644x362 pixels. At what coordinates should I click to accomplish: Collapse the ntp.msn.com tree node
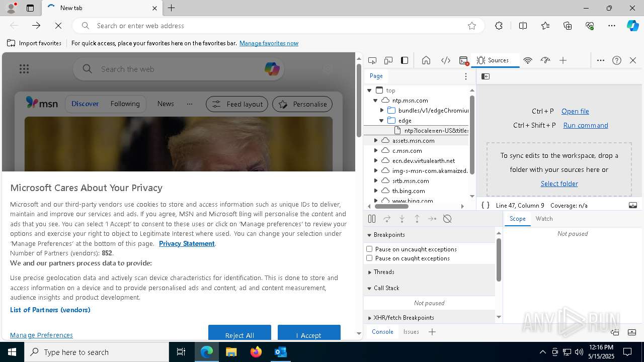pyautogui.click(x=375, y=101)
